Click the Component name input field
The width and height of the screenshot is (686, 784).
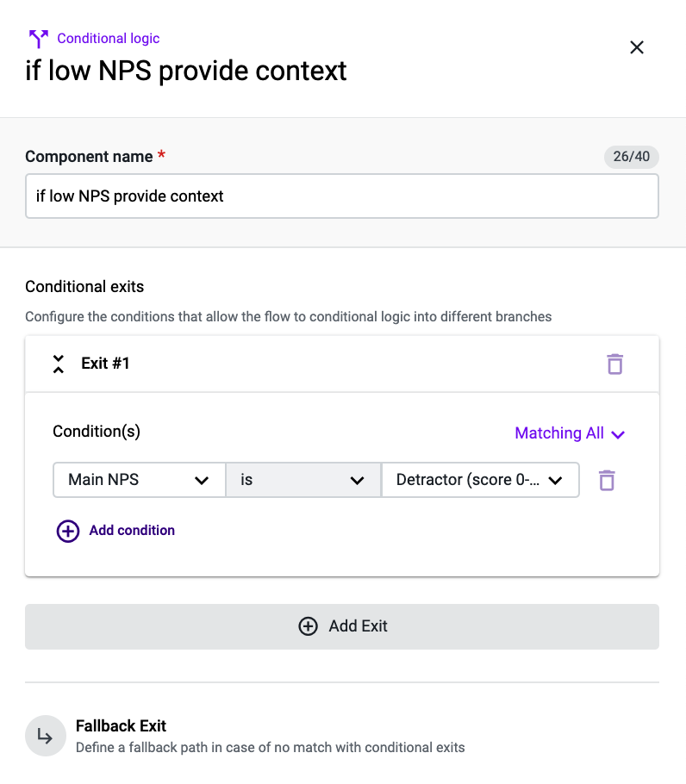tap(342, 196)
